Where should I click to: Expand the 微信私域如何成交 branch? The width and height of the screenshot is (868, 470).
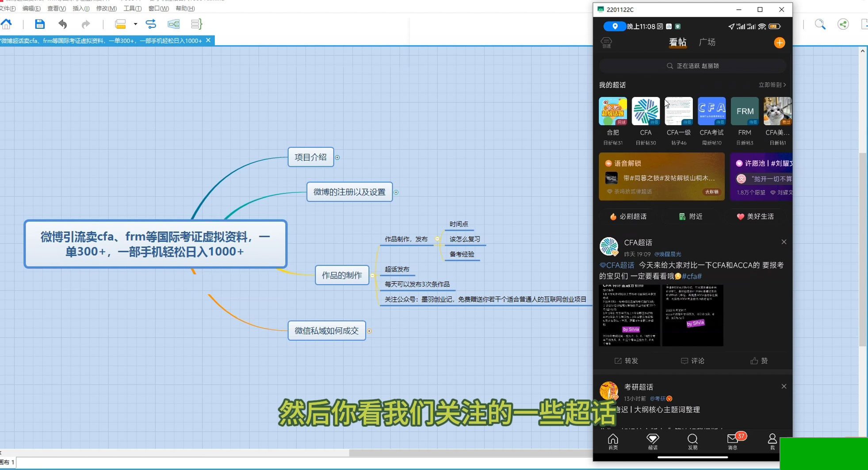pyautogui.click(x=369, y=331)
